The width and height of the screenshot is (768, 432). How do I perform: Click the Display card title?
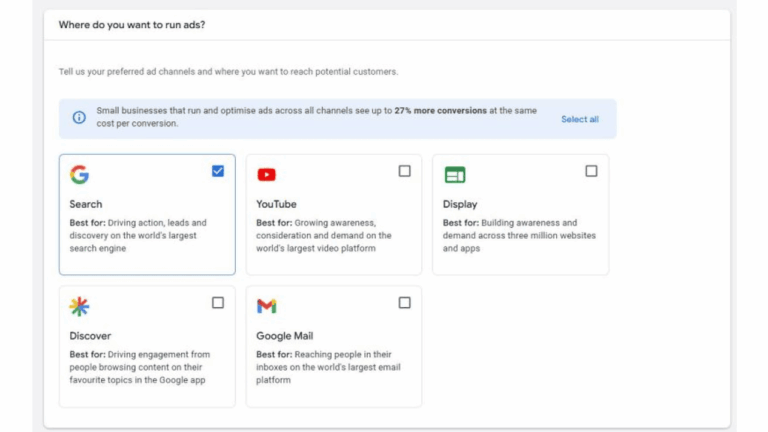click(x=460, y=204)
